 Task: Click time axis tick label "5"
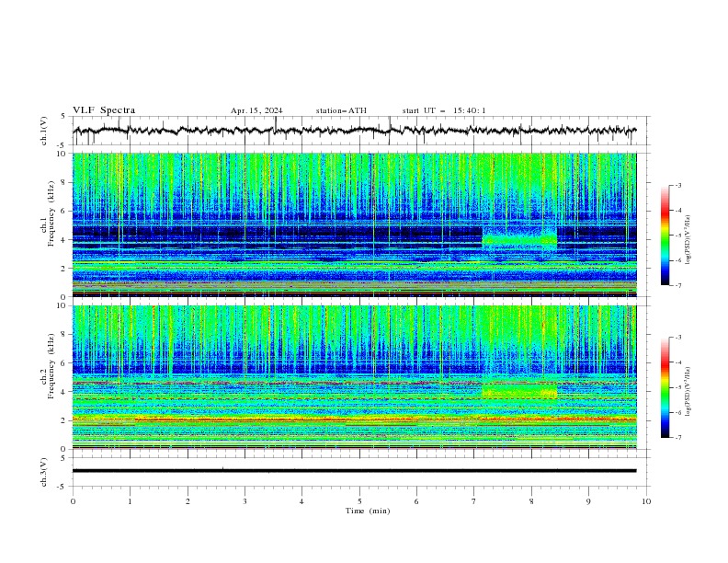pos(359,501)
